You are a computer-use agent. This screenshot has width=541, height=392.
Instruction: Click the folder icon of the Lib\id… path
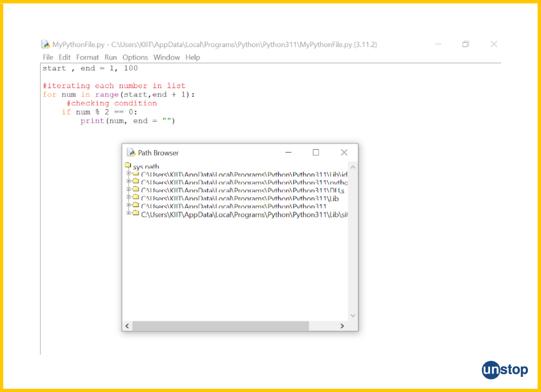[x=136, y=174]
